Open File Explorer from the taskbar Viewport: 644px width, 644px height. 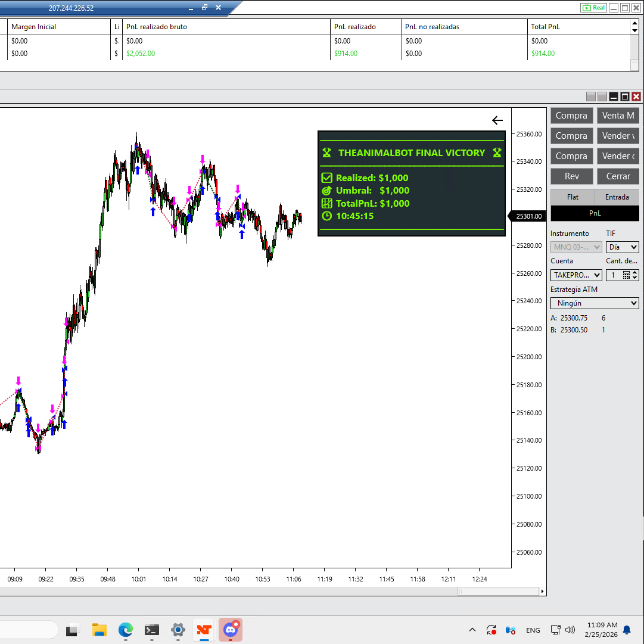click(99, 630)
